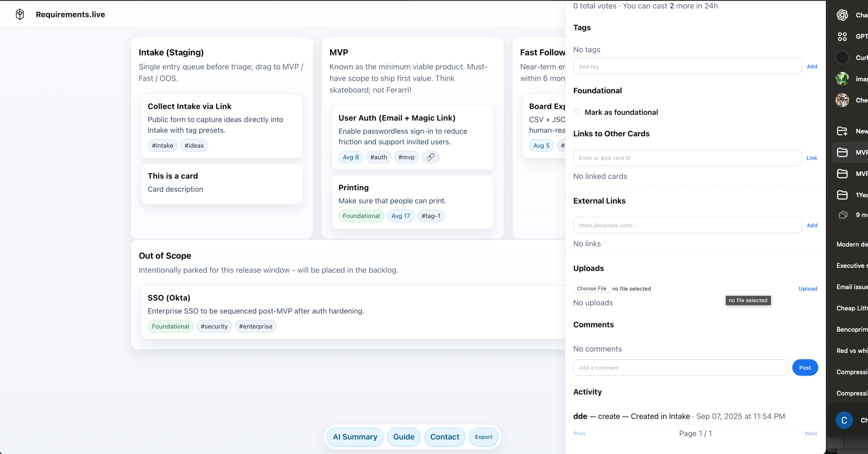
Task: Open the Printing card
Action: (412, 193)
